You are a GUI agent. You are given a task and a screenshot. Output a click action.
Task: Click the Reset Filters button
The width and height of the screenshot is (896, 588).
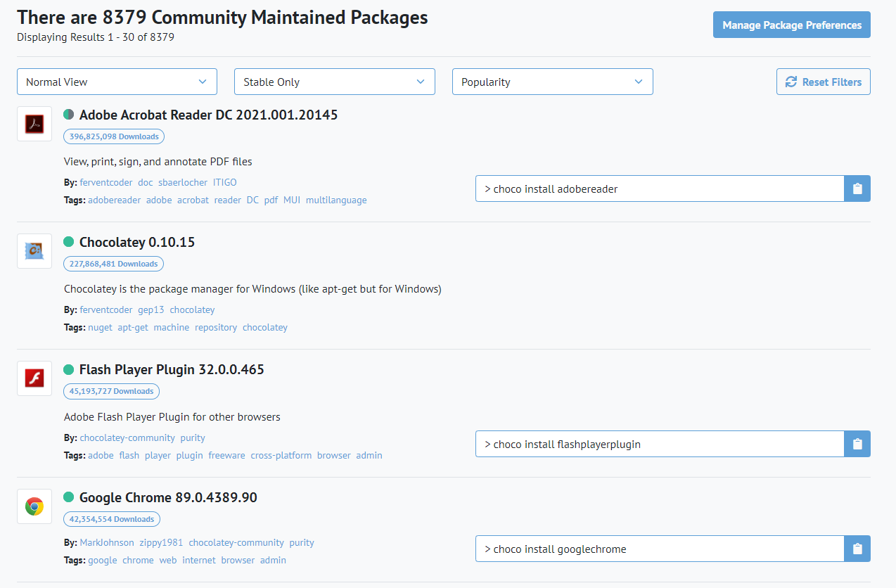click(824, 82)
